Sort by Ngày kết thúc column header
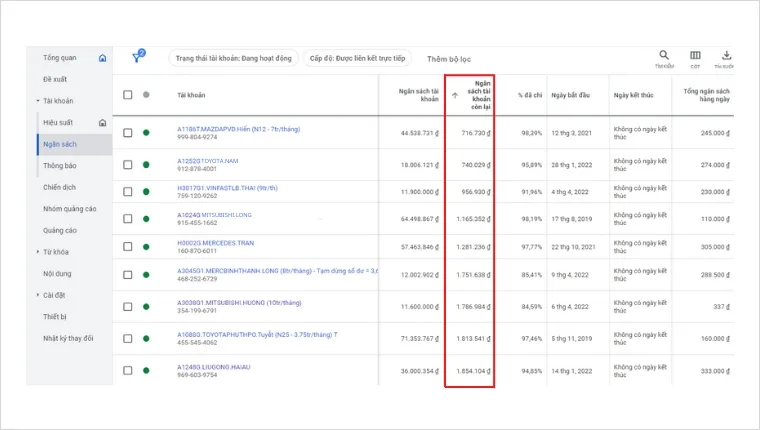This screenshot has width=760, height=430. [x=633, y=95]
